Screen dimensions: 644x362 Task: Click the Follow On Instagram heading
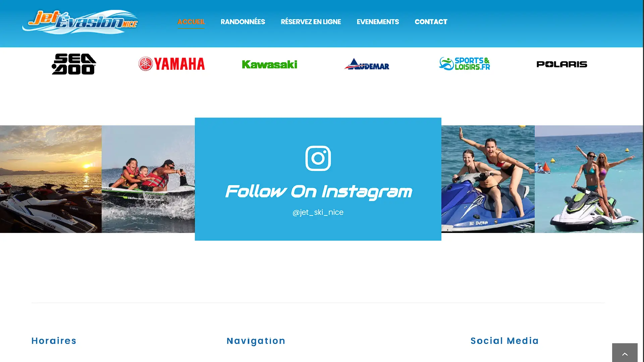318,192
